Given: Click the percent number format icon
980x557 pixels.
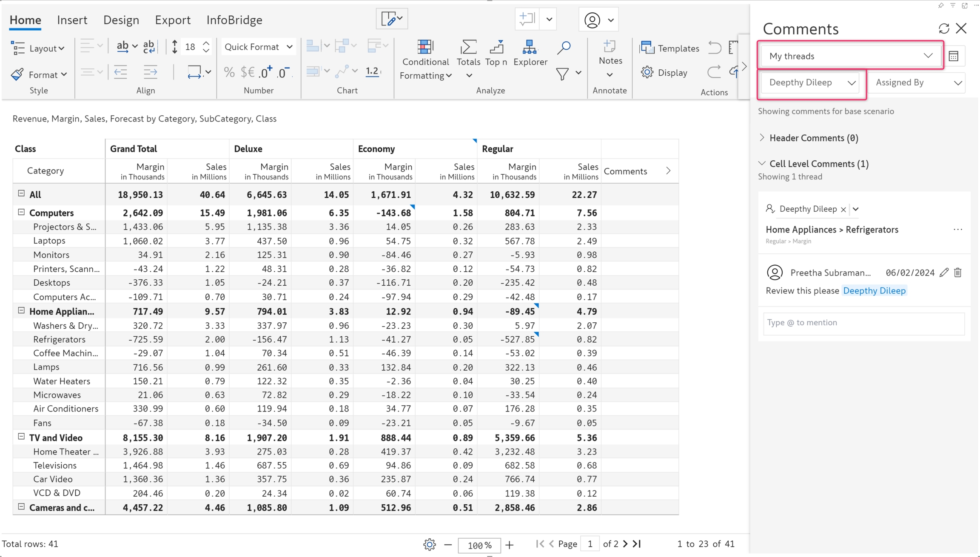Looking at the screenshot, I should pos(229,73).
